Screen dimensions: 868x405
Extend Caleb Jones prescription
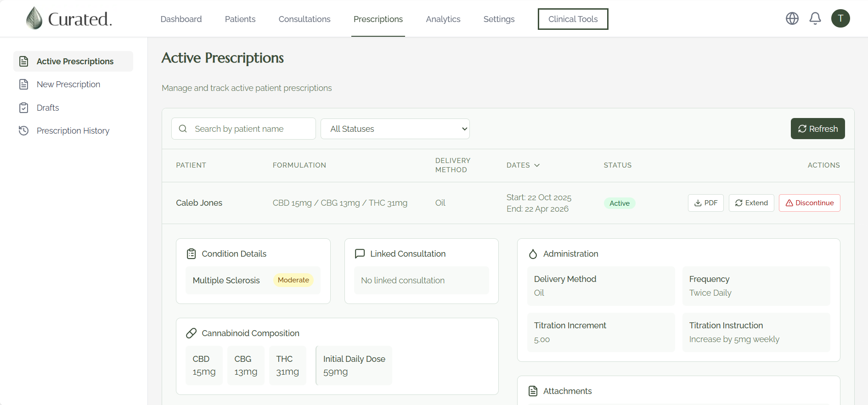[x=751, y=203]
